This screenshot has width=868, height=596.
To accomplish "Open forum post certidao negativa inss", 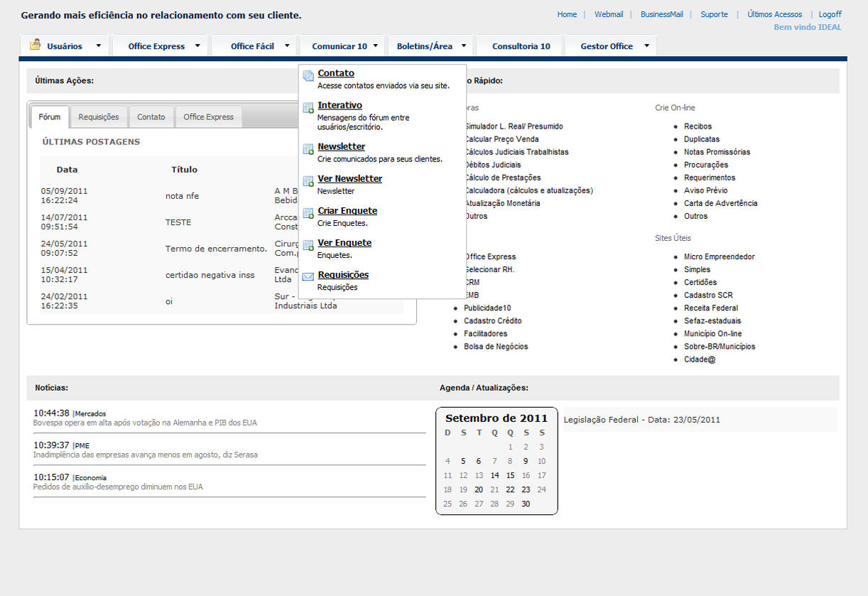I will pos(210,275).
